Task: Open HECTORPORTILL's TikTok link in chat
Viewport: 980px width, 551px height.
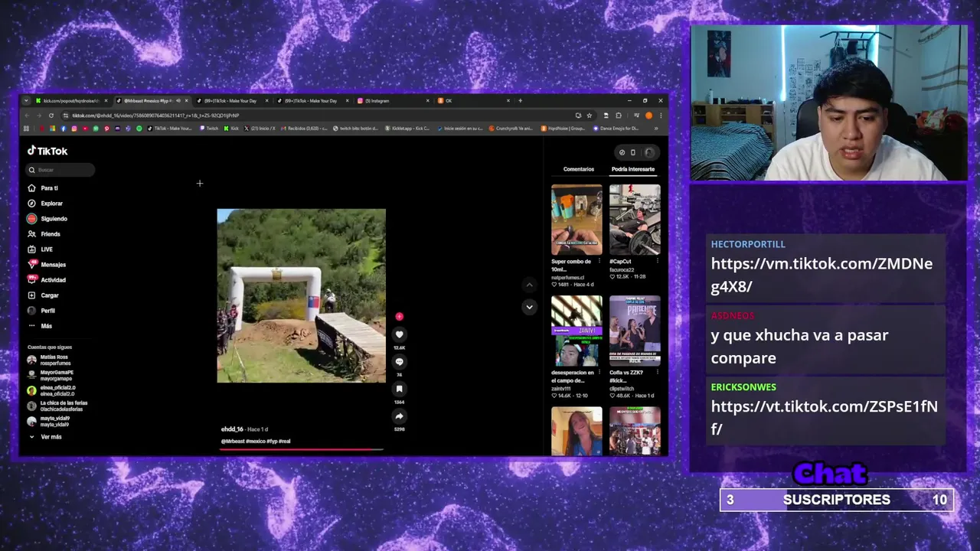Action: point(822,275)
